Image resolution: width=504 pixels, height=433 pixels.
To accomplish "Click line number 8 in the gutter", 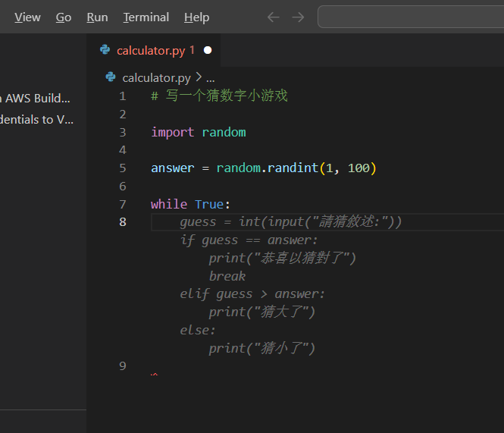I will point(123,221).
